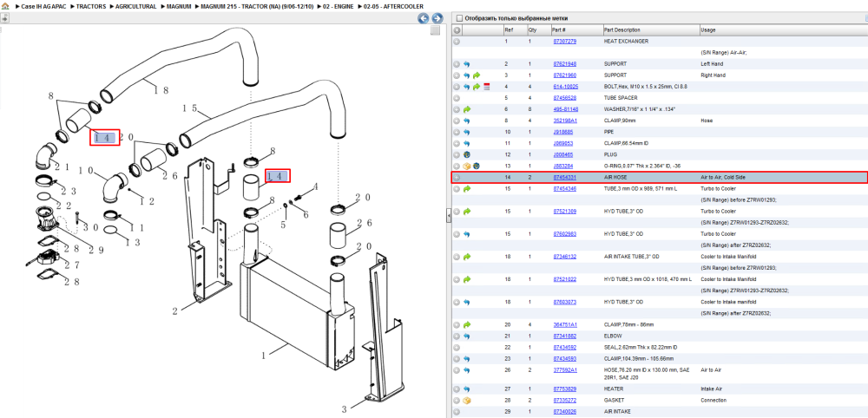Click the package box icon on the O-RING row

pyautogui.click(x=467, y=166)
